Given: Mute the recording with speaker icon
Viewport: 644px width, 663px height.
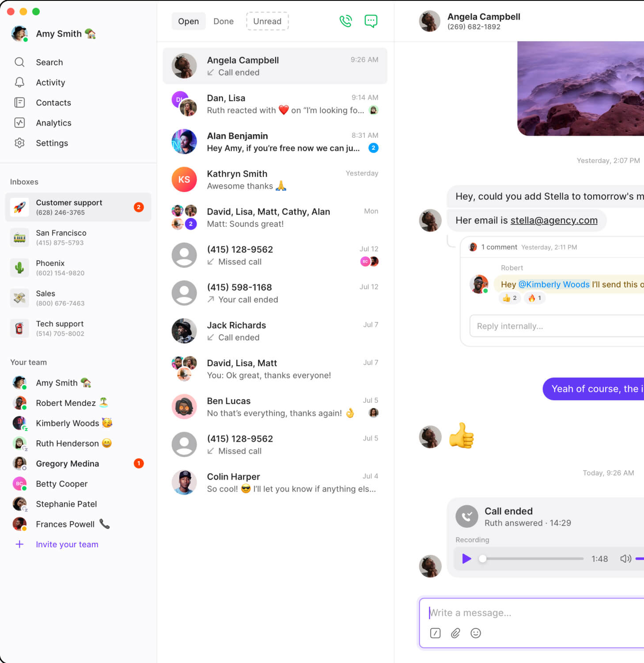Looking at the screenshot, I should 625,559.
